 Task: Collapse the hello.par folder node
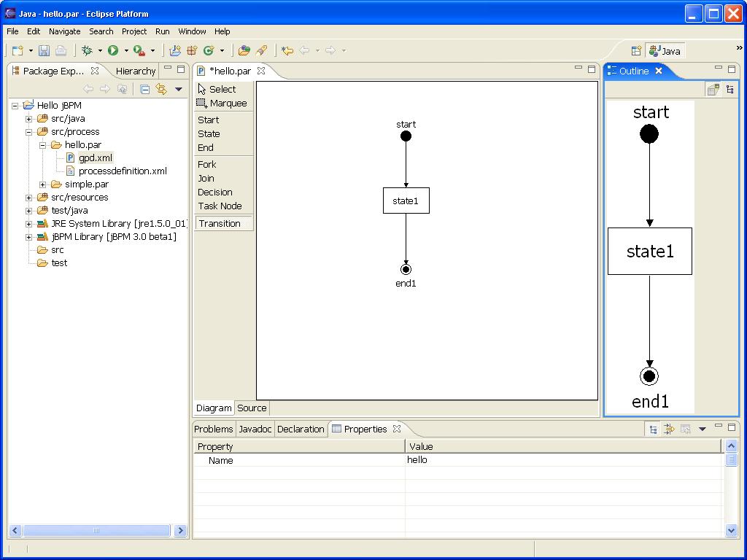(43, 145)
